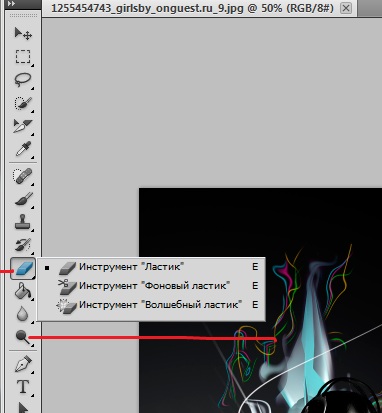Select the Rectangular Marquee tool
Screen dimensions: 382x413
click(x=23, y=57)
